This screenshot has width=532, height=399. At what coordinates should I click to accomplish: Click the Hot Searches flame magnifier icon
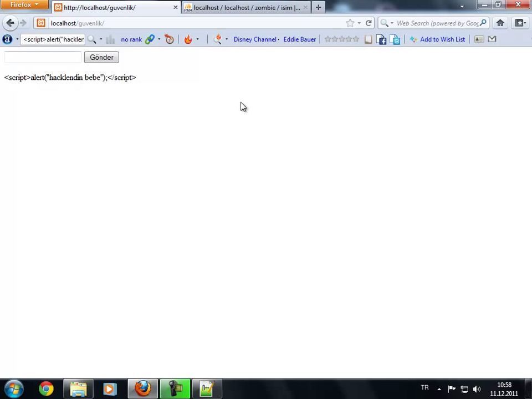pyautogui.click(x=217, y=39)
